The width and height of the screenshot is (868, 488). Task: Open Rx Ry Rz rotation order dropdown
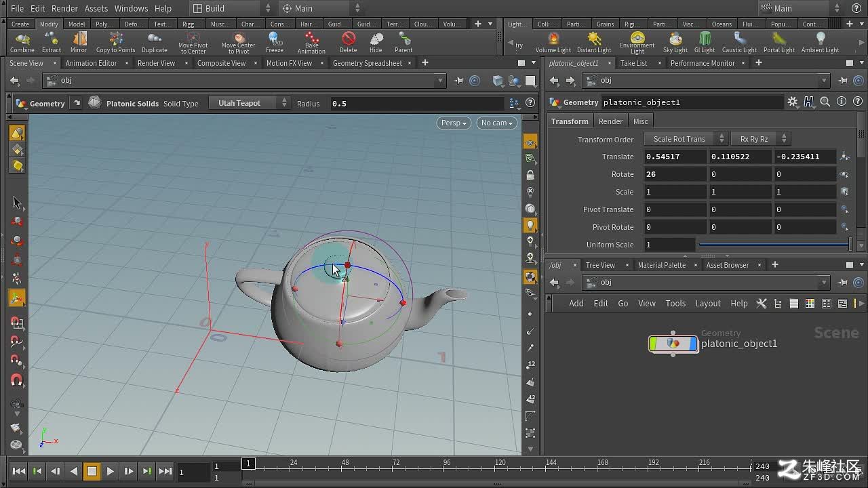click(x=760, y=139)
